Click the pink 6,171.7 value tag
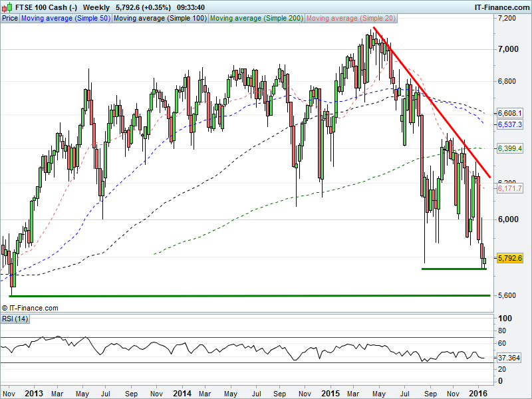Image resolution: width=532 pixels, height=399 pixels. pos(510,188)
